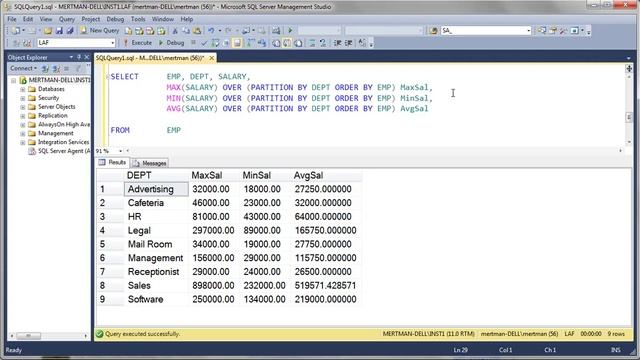Close the Object Explorer panel
Viewport: 640px width, 360px height.
(x=87, y=57)
